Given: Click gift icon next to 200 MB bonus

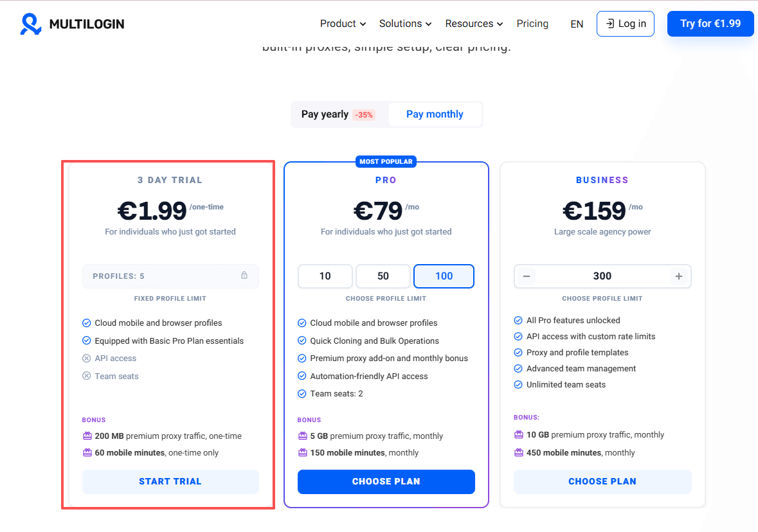Looking at the screenshot, I should [x=87, y=436].
